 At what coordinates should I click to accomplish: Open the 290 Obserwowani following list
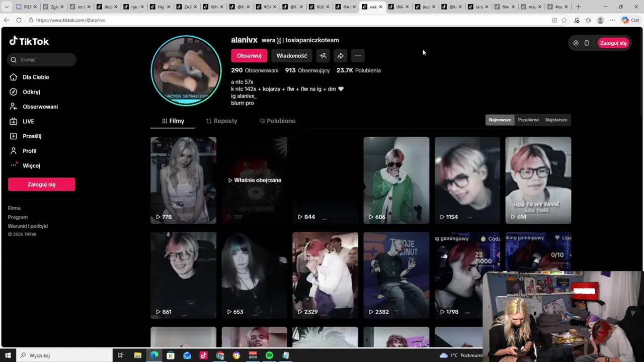point(255,70)
